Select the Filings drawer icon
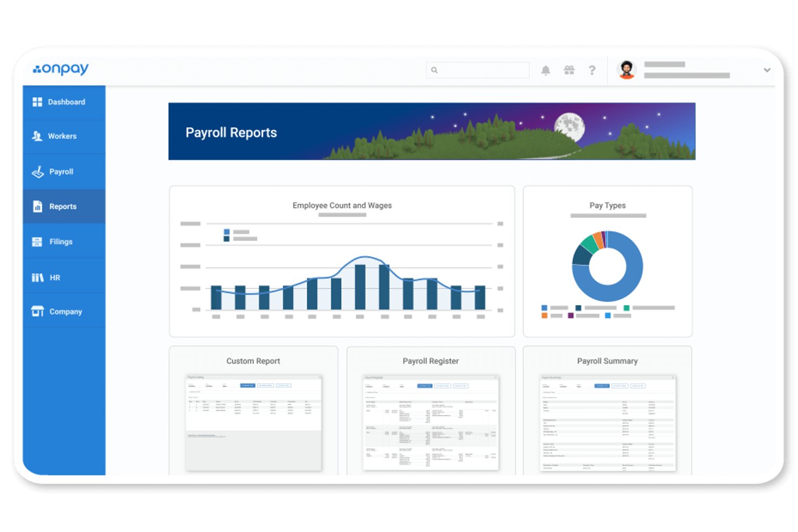 37,242
